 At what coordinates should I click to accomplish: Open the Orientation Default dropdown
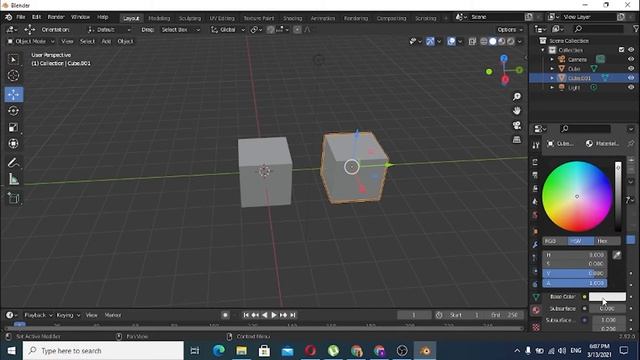click(x=109, y=30)
